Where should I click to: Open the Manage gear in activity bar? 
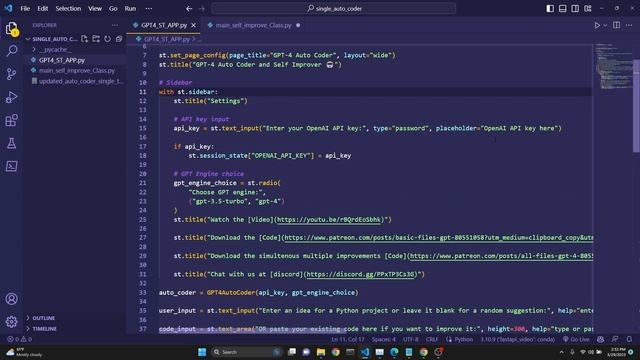11,322
